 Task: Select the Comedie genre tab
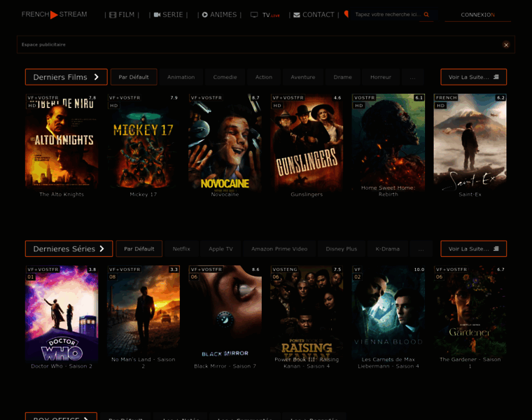click(x=225, y=78)
